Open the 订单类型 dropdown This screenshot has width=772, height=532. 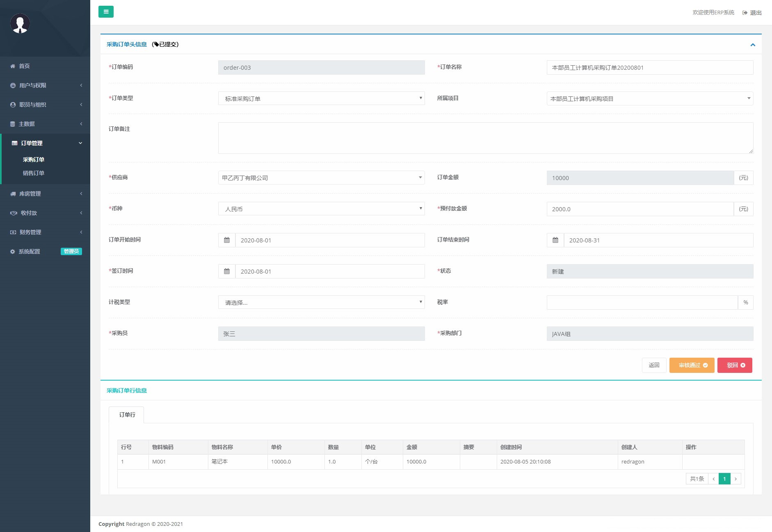coord(321,98)
